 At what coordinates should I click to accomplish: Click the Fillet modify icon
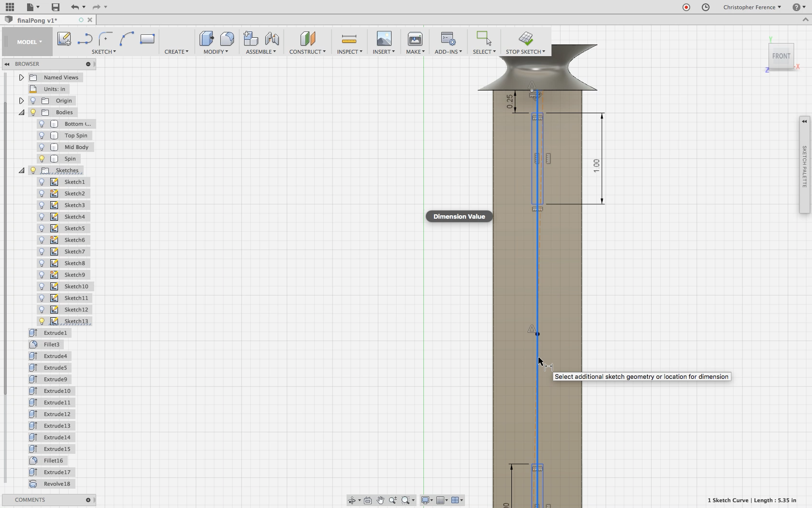pyautogui.click(x=227, y=39)
